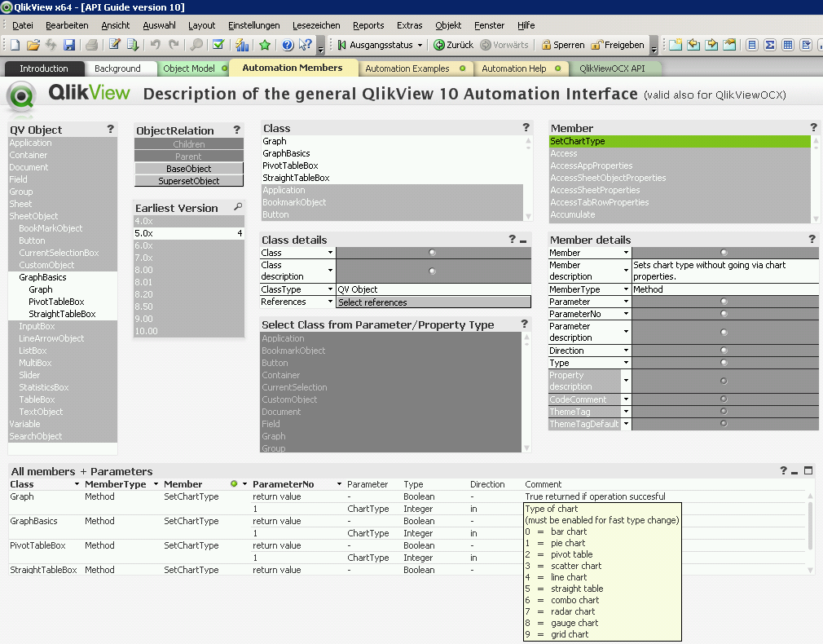Screen dimensions: 823x644
Task: Open the Extras menu
Action: pyautogui.click(x=409, y=25)
